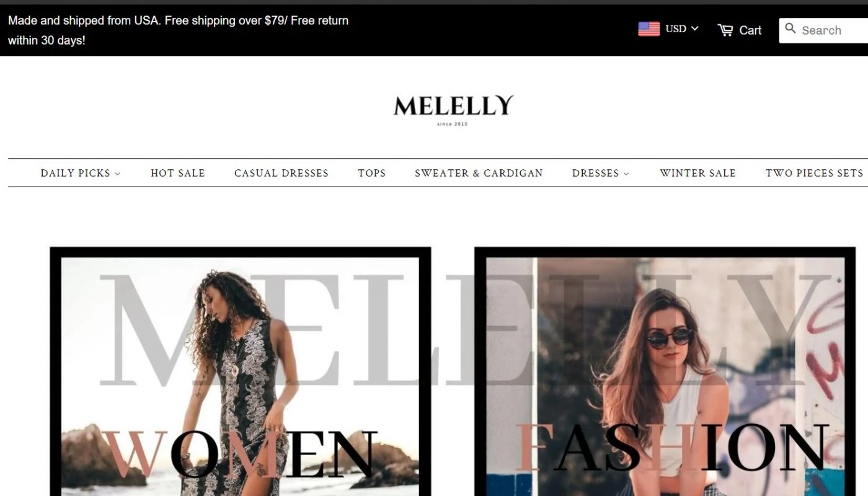Open Sweater & Cardigan category

pos(479,173)
